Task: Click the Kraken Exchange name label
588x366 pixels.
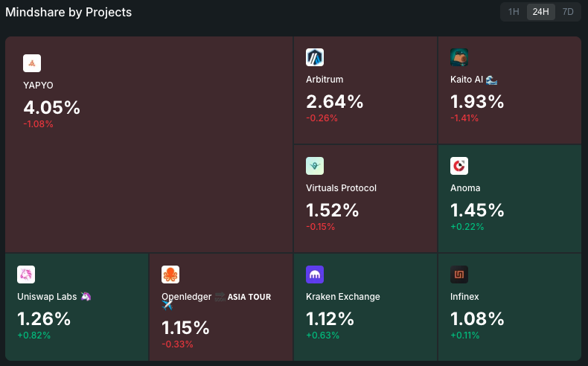Action: coord(343,297)
